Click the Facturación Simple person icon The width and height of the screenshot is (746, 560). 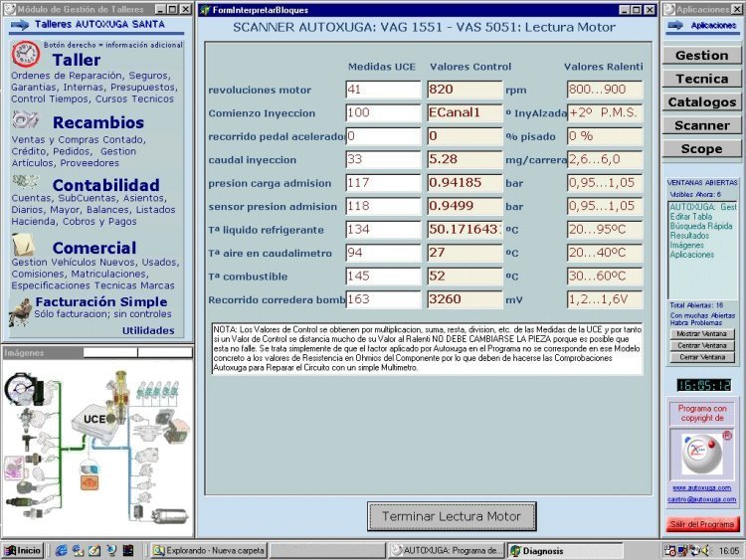(x=20, y=312)
